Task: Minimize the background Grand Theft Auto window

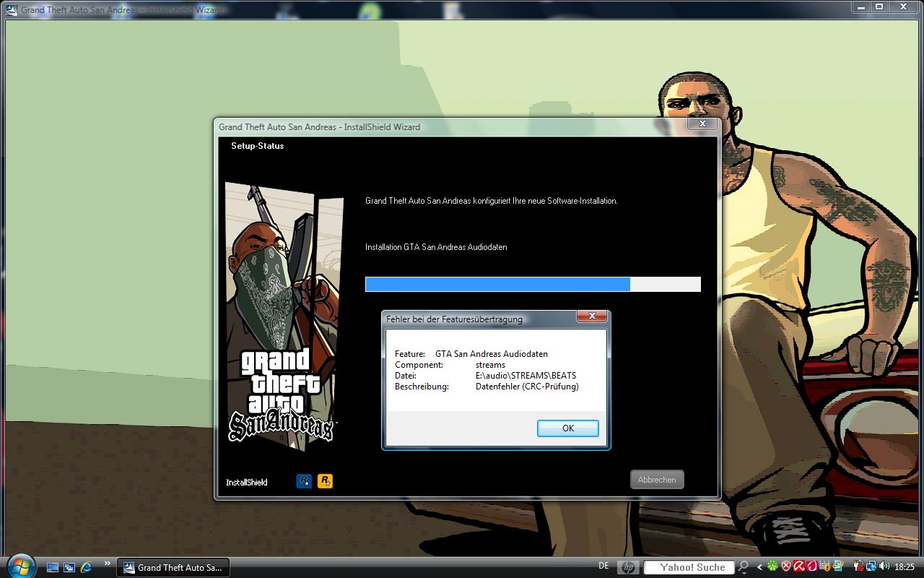Action: pos(862,7)
